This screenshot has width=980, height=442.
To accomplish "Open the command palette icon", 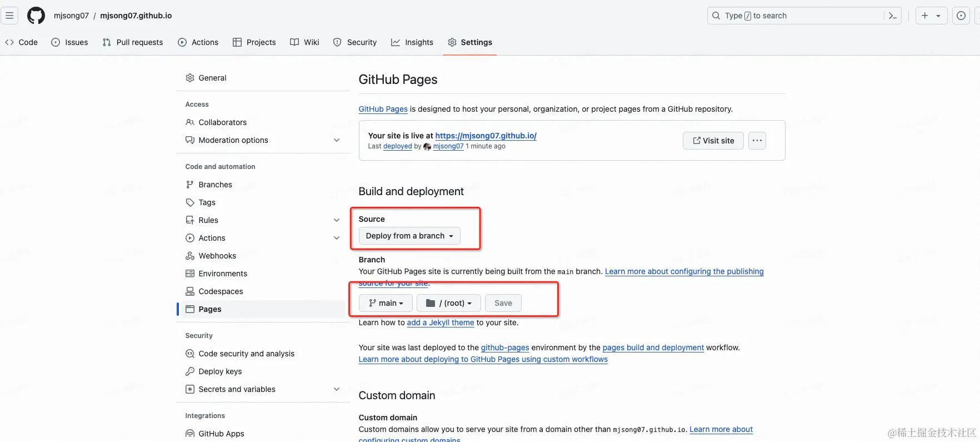I will [x=893, y=16].
